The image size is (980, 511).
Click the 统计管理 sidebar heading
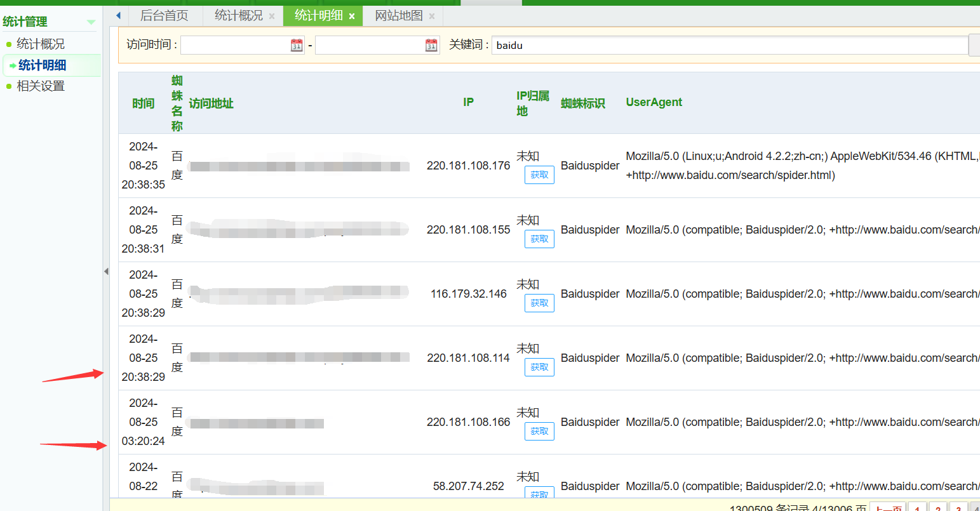tap(25, 22)
